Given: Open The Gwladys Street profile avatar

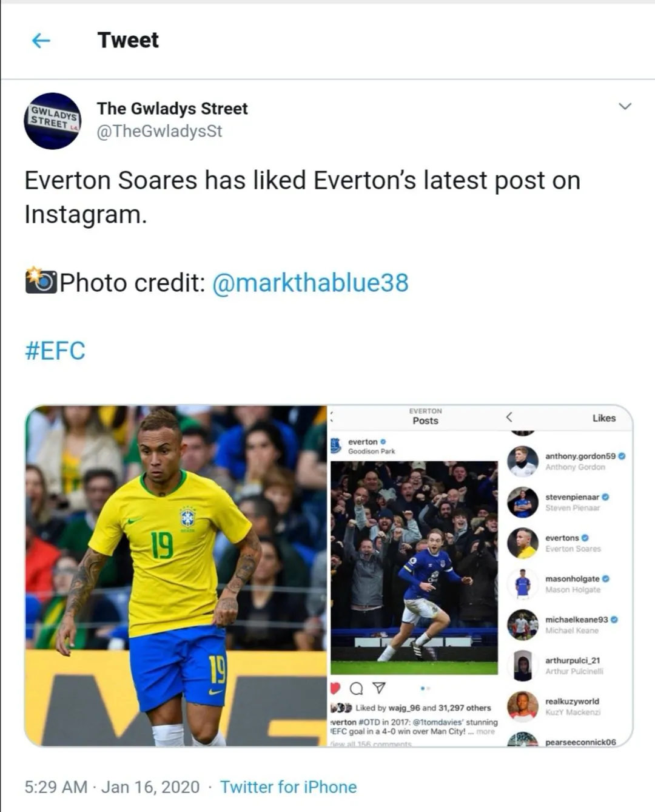Looking at the screenshot, I should (53, 121).
